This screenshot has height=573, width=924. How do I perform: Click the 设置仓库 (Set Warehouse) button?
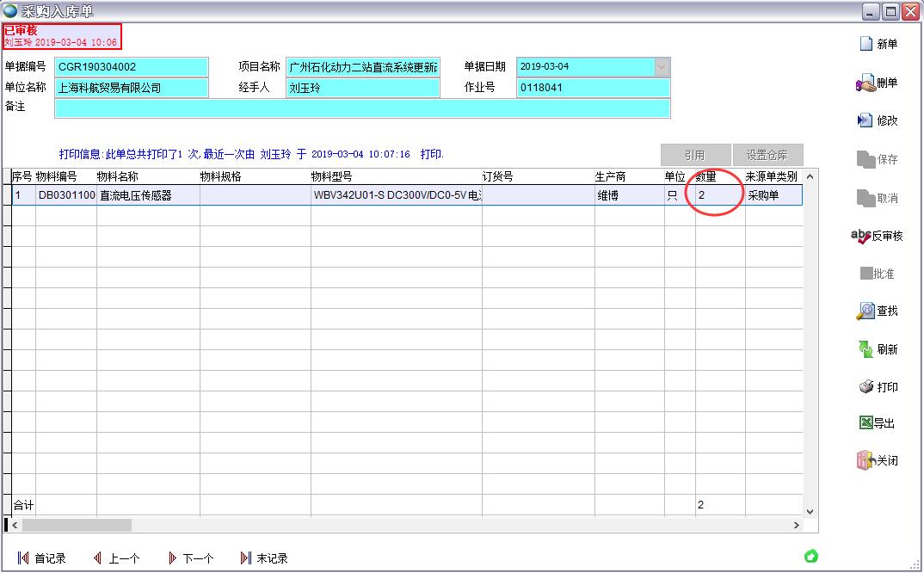click(767, 155)
